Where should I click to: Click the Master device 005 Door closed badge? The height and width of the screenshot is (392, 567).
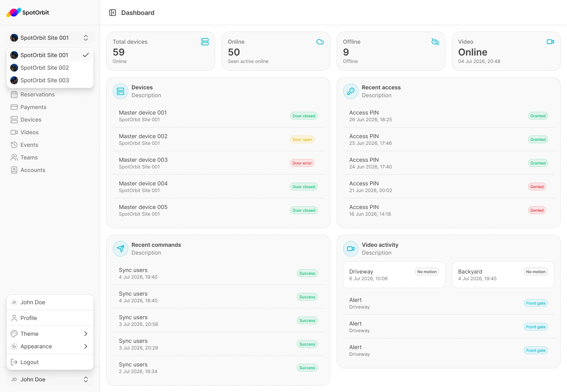point(304,210)
